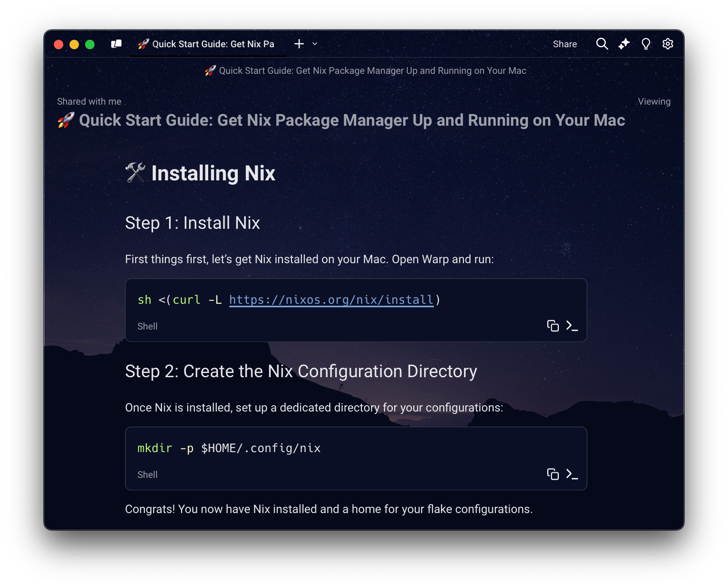Click the centered pane header title
Viewport: 728px width, 588px height.
(x=372, y=71)
